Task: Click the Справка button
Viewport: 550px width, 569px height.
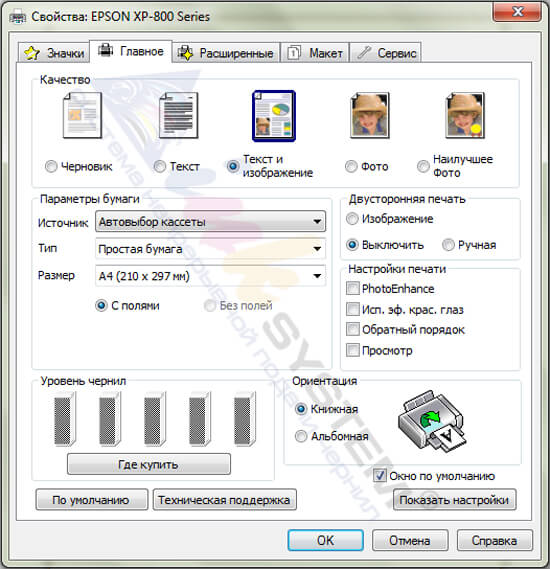Action: click(495, 540)
